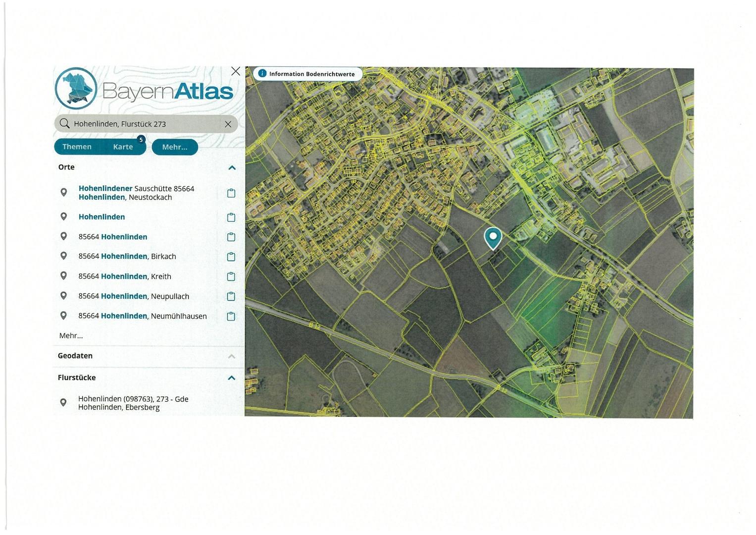756x535 pixels.
Task: Click pin icon beside Hohenlinden, Neupullach
Action: tap(63, 295)
